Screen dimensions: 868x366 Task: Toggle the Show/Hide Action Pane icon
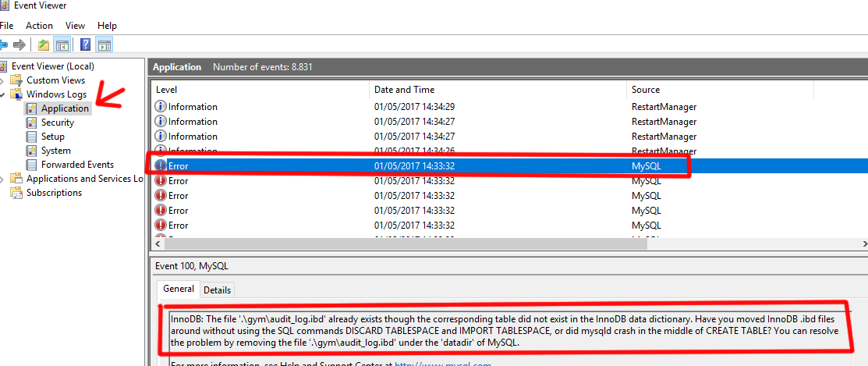pos(104,44)
